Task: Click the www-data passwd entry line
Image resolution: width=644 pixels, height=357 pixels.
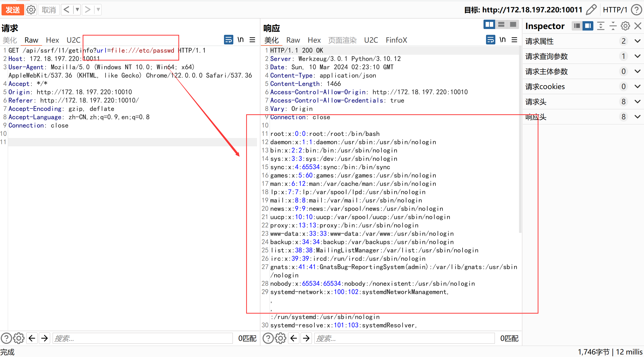Action: tap(362, 234)
